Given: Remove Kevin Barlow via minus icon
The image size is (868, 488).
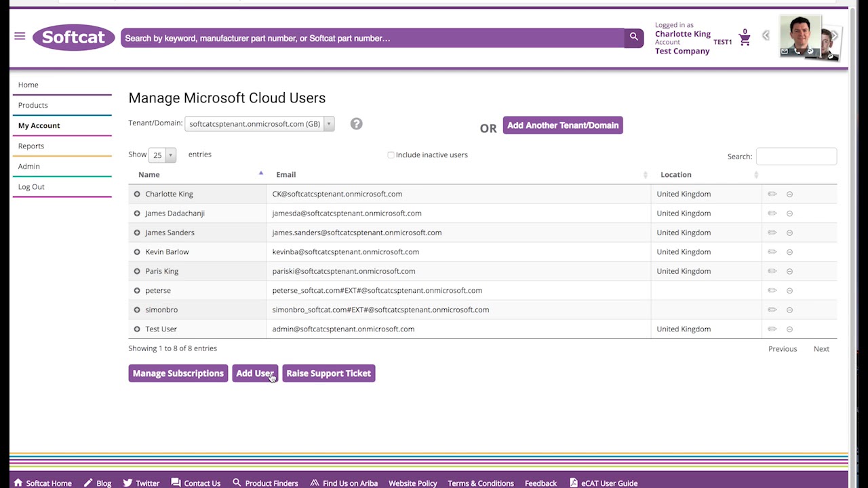Looking at the screenshot, I should pos(789,252).
